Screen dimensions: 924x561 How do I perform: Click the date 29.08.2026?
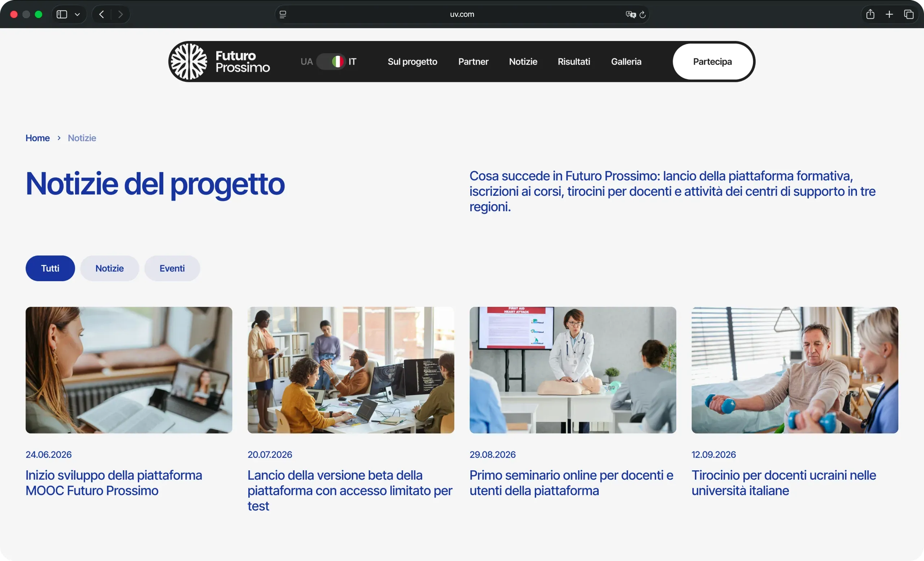point(492,454)
